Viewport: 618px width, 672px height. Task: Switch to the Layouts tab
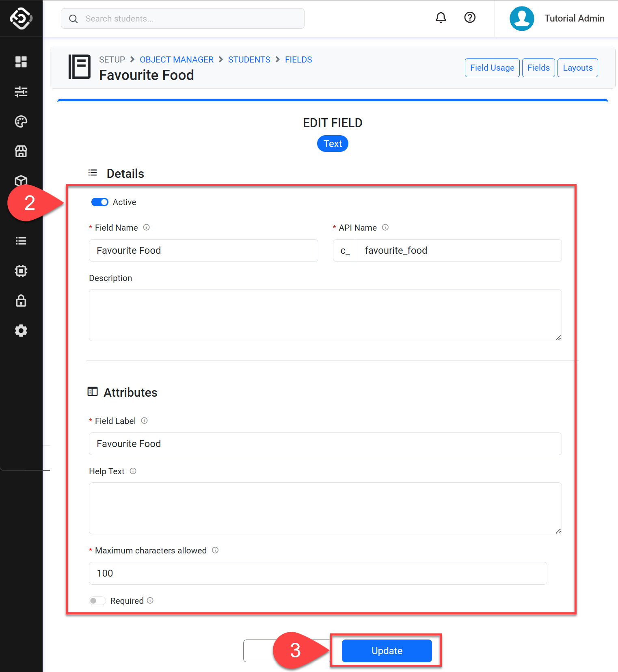[577, 68]
